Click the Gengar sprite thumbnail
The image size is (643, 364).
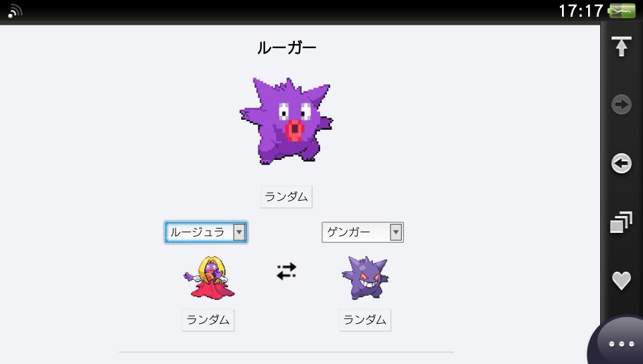[365, 278]
